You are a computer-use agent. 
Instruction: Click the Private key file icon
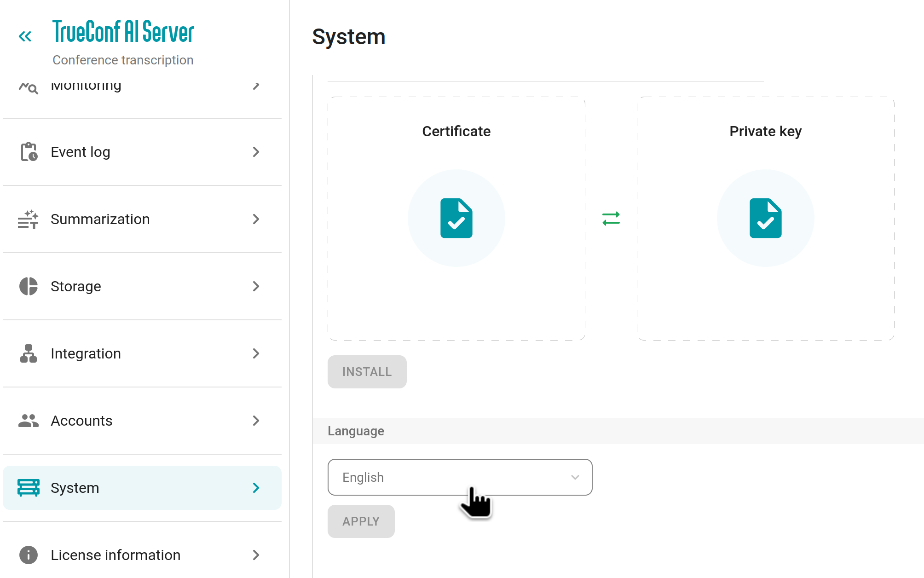coord(765,218)
